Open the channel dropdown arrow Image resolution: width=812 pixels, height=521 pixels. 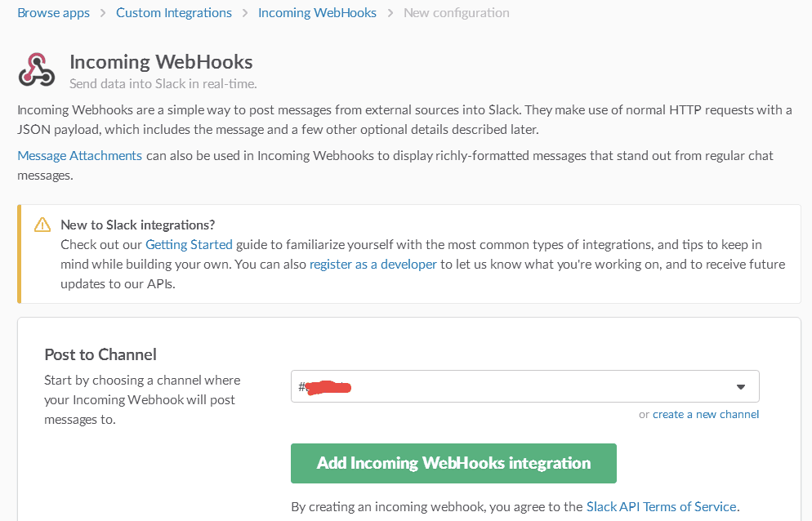coord(741,387)
